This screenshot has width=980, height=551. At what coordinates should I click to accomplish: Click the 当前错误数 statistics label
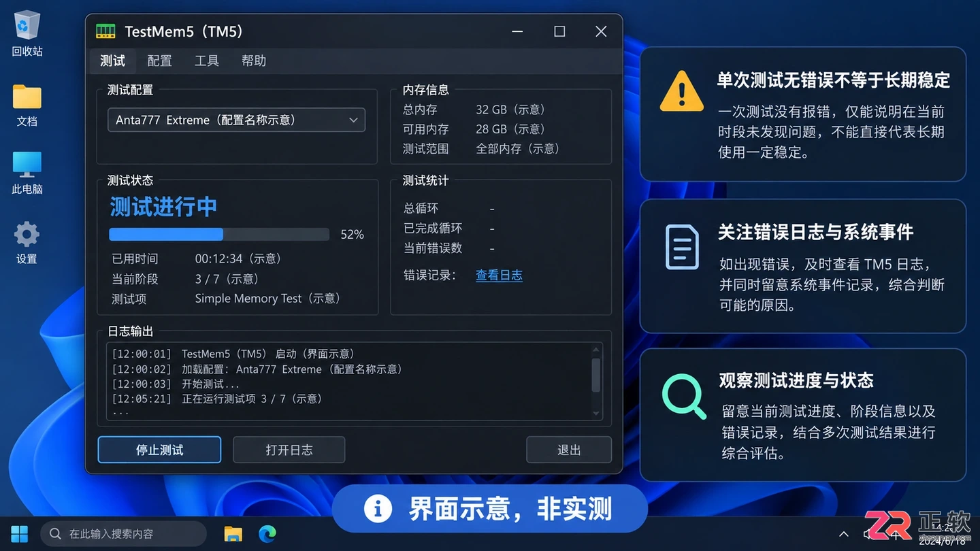click(x=433, y=248)
